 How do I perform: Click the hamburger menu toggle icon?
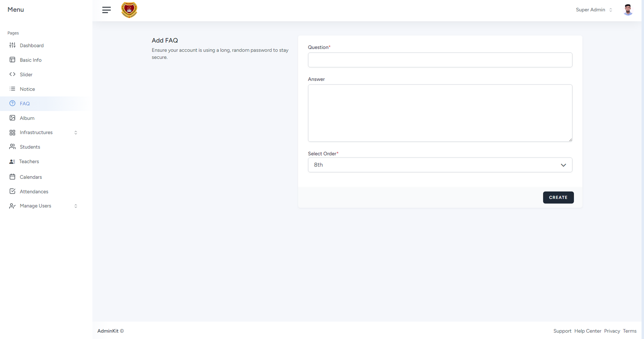tap(106, 10)
